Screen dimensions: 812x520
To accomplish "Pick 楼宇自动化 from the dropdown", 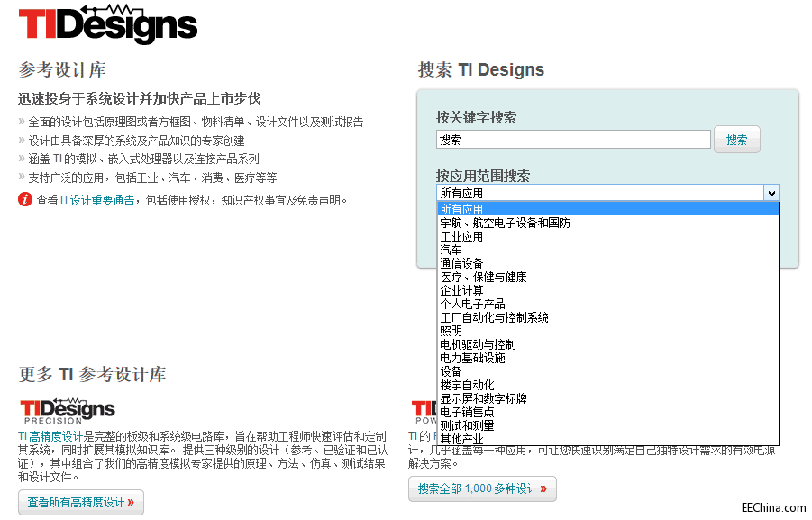I will [608, 385].
